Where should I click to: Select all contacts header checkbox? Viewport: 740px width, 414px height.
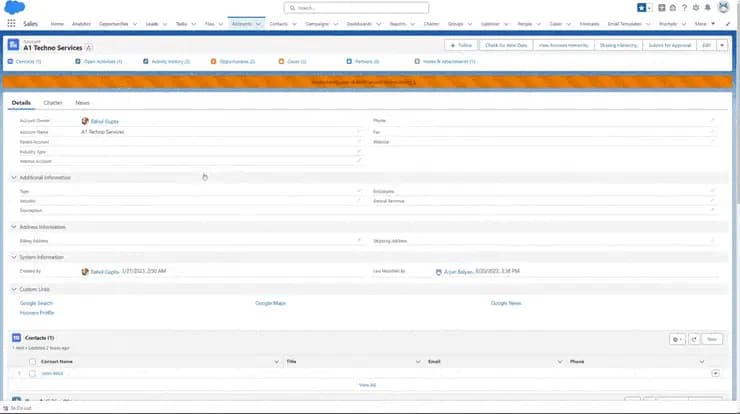(x=32, y=361)
